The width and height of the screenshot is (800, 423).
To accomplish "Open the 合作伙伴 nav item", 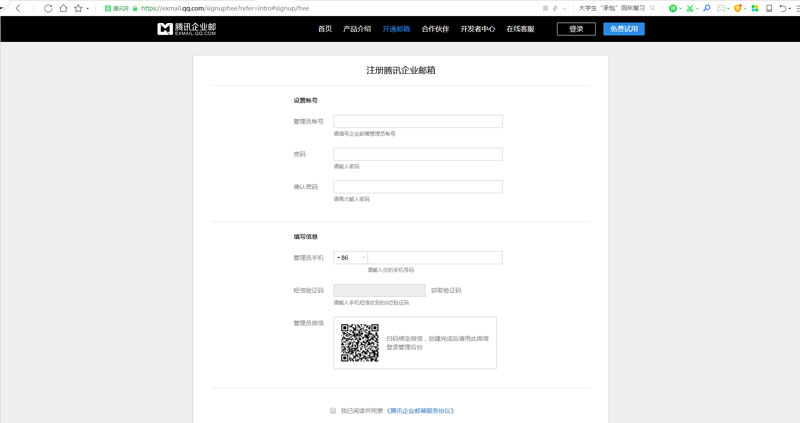I will [435, 29].
